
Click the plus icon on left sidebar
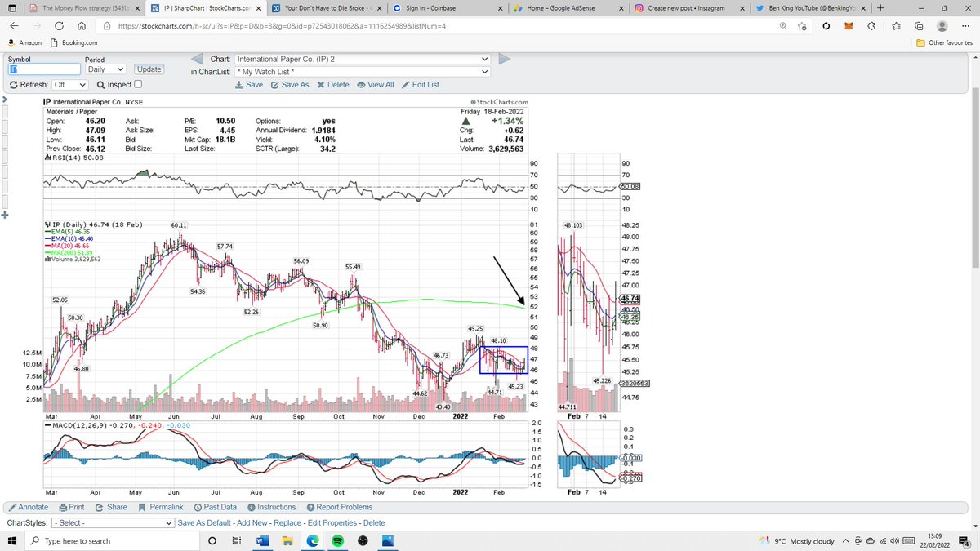tap(4, 216)
